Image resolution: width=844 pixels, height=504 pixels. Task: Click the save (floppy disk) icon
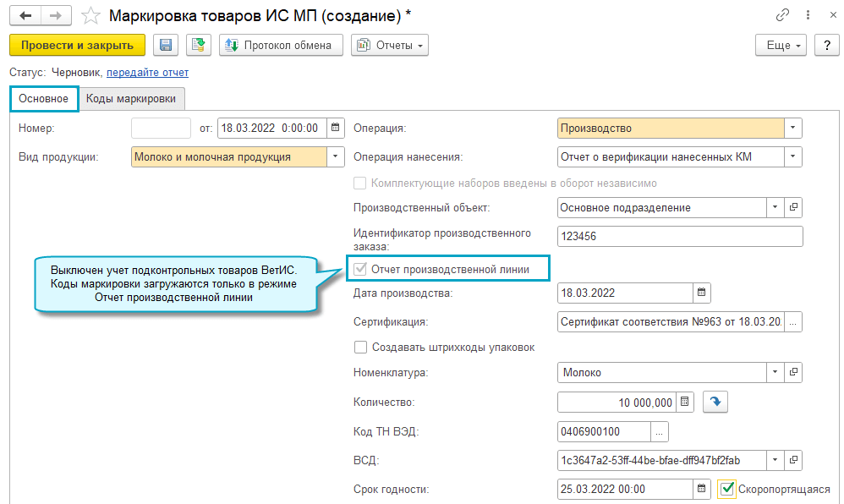[x=165, y=45]
